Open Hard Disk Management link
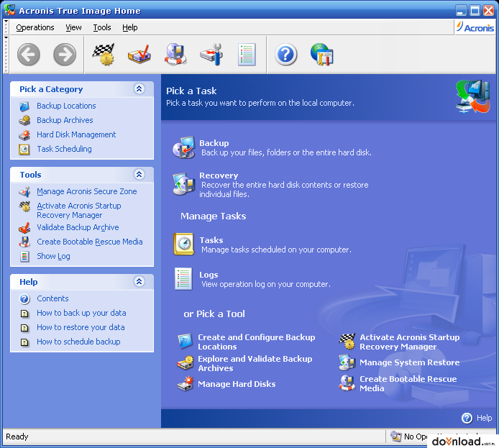This screenshot has width=499, height=448. (x=76, y=134)
